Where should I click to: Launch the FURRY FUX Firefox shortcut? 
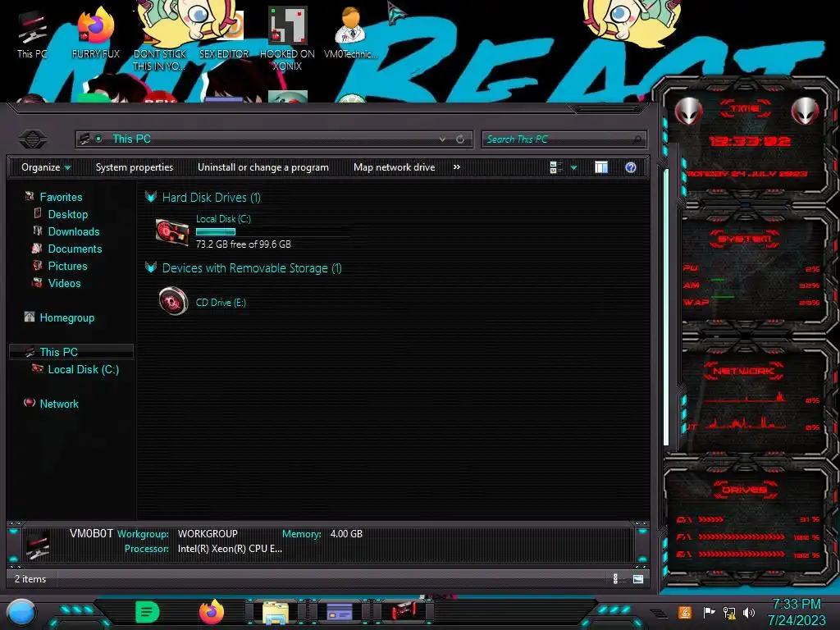point(96,34)
